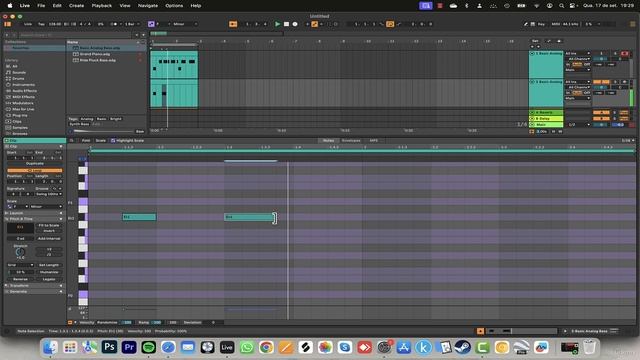Toggle computer MIDI keyboard icon

(x=533, y=24)
